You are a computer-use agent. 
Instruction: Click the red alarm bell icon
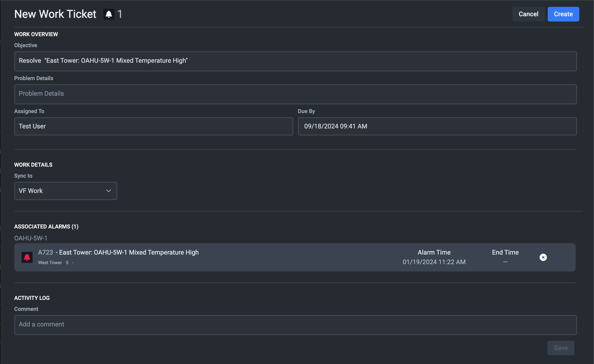[27, 257]
